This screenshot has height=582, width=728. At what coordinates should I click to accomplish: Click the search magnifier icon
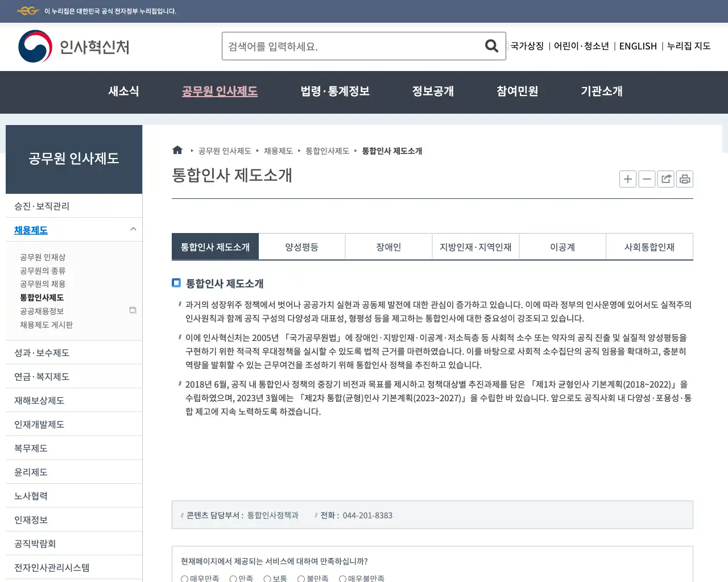[x=491, y=46]
